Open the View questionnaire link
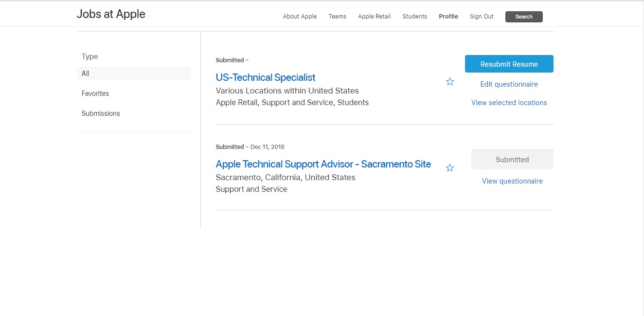644x316 pixels. pos(512,181)
